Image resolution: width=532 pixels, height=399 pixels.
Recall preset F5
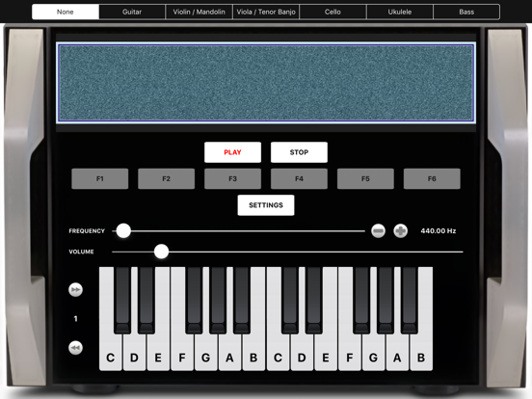pyautogui.click(x=365, y=179)
